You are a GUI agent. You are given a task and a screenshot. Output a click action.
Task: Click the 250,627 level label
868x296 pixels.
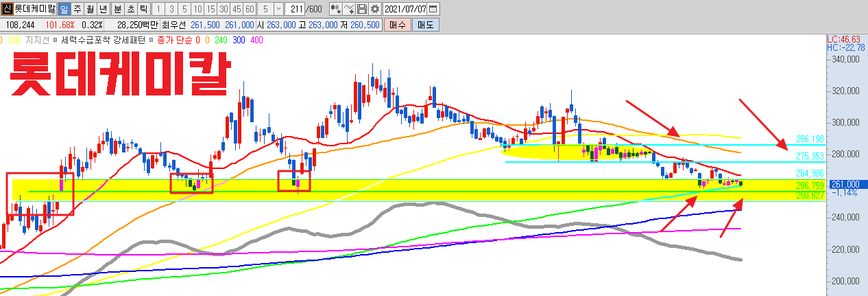pos(810,195)
